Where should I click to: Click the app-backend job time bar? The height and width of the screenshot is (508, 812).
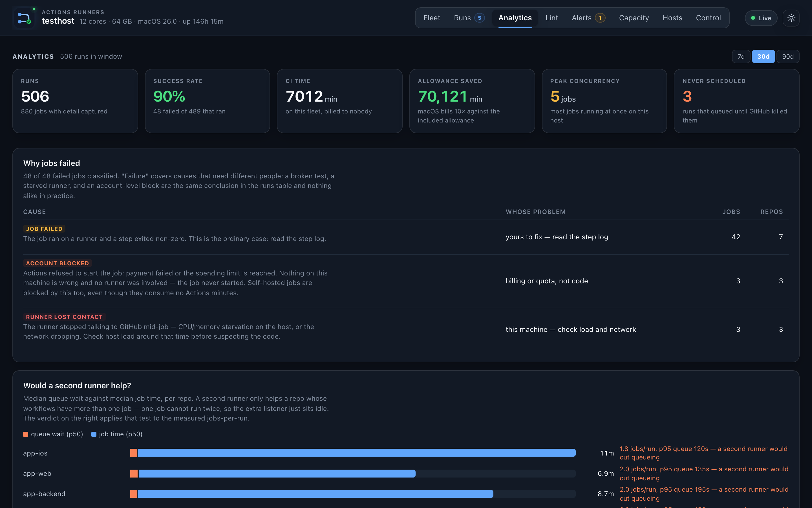316,494
